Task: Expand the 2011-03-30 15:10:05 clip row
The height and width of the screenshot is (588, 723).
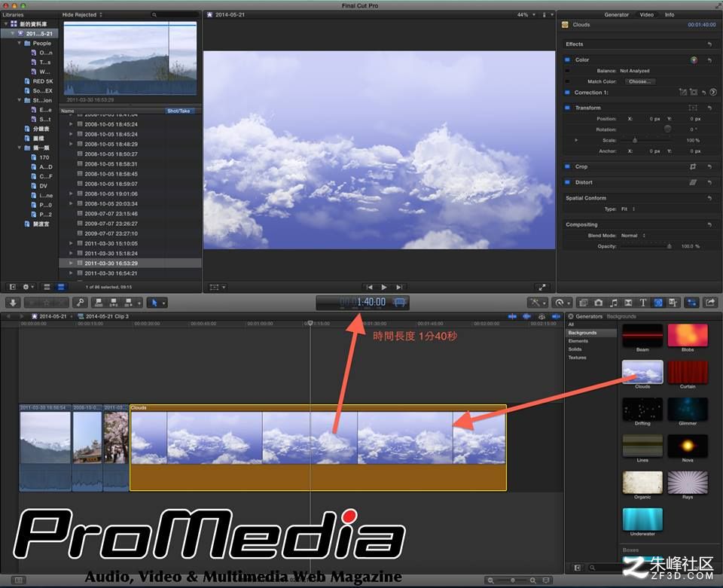Action: tap(71, 243)
